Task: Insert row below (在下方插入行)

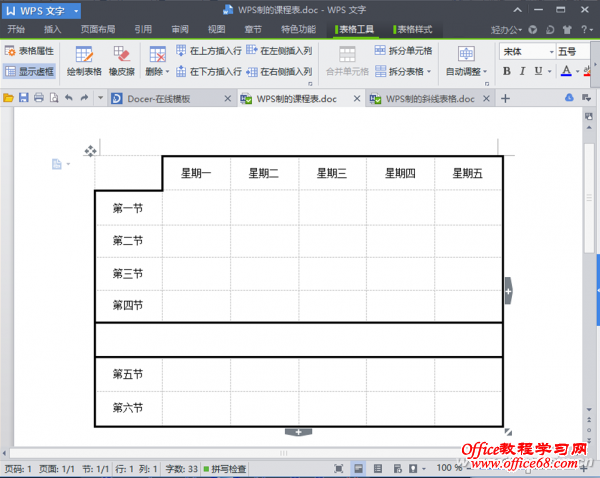Action: pos(209,72)
